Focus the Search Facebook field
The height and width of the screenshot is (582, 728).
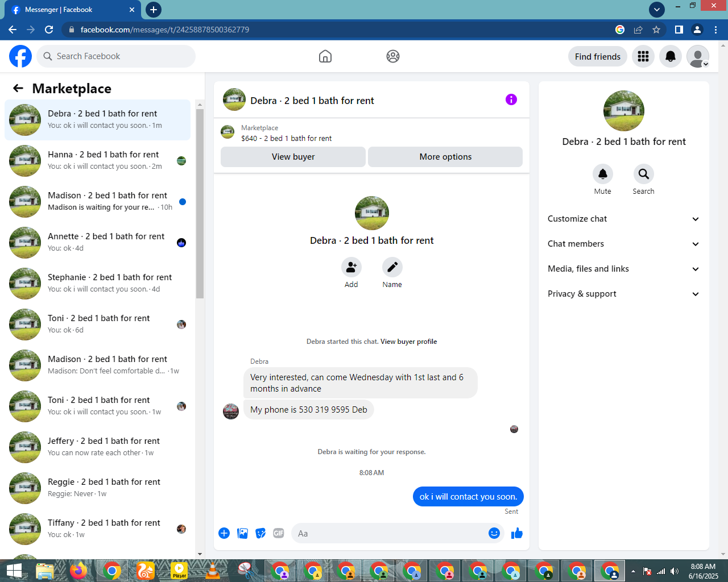pyautogui.click(x=116, y=56)
